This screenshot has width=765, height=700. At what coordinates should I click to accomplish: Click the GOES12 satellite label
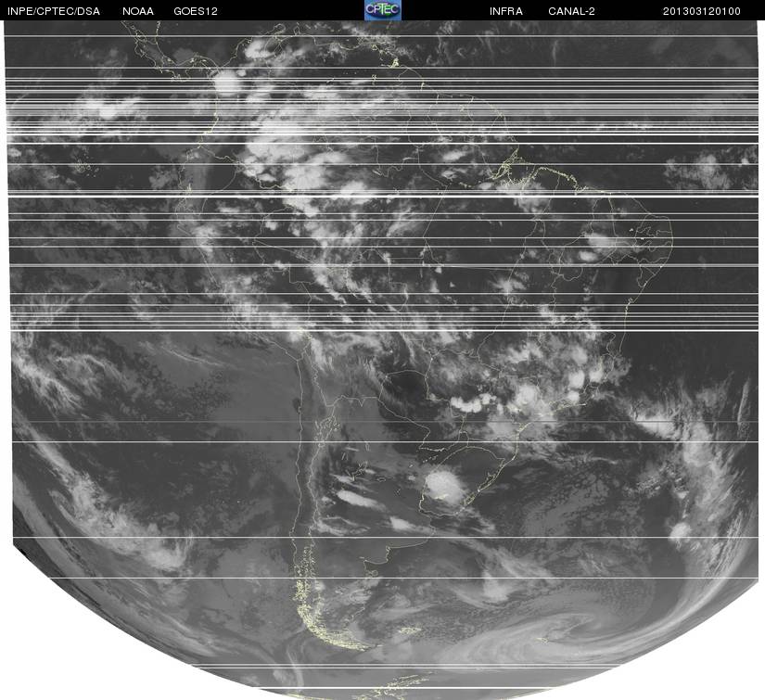196,11
